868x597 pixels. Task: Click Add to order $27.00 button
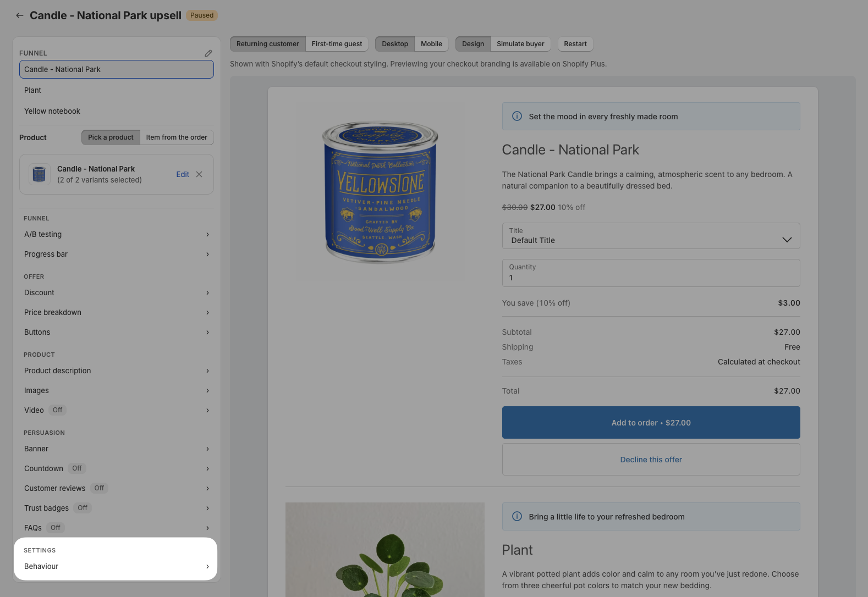point(651,422)
